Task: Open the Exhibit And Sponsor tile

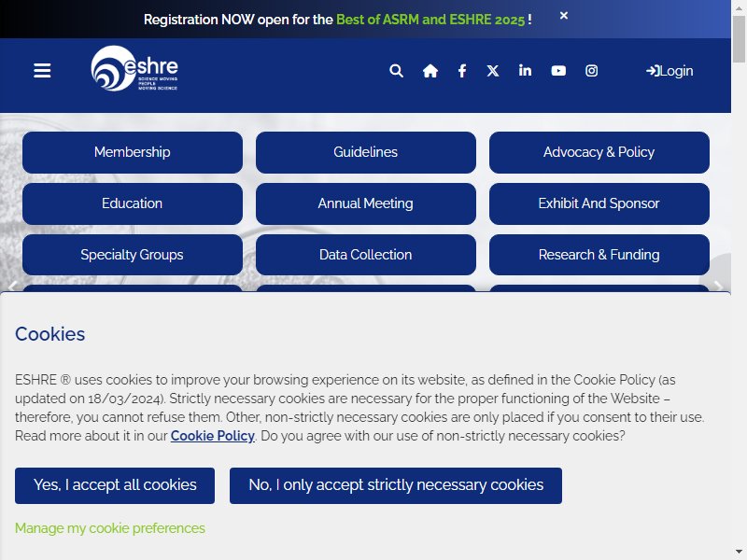Action: (599, 203)
